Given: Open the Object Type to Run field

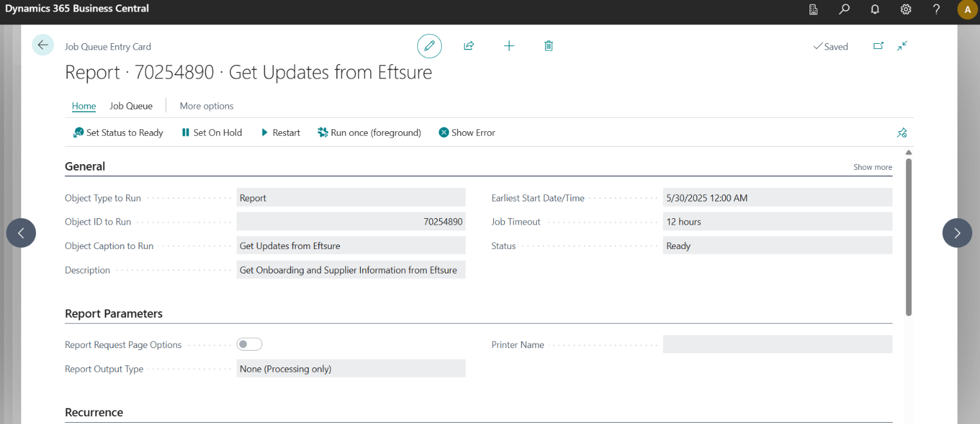Looking at the screenshot, I should coord(351,198).
